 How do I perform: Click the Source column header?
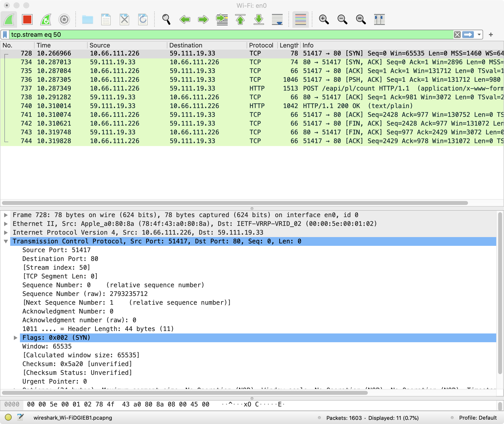click(x=100, y=45)
